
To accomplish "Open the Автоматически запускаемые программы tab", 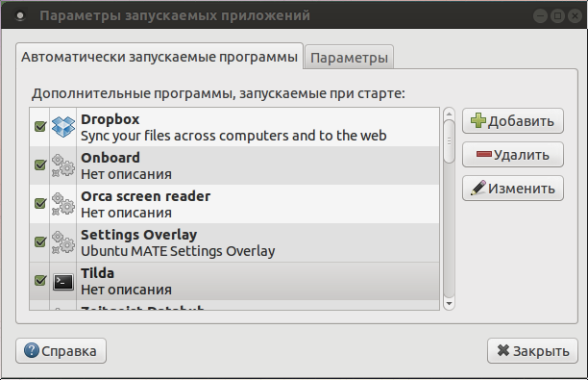I will click(x=159, y=57).
